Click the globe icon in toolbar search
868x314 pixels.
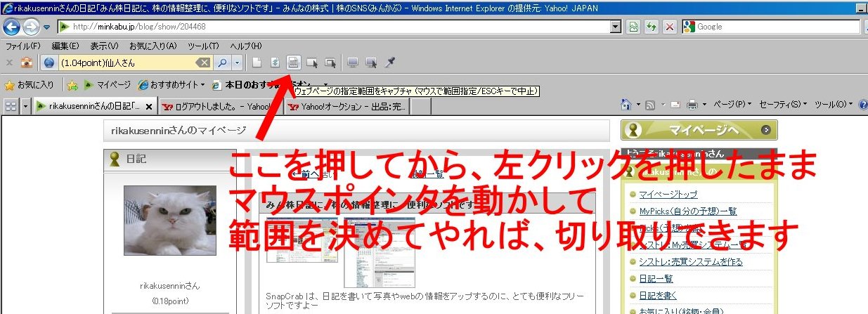[49, 63]
